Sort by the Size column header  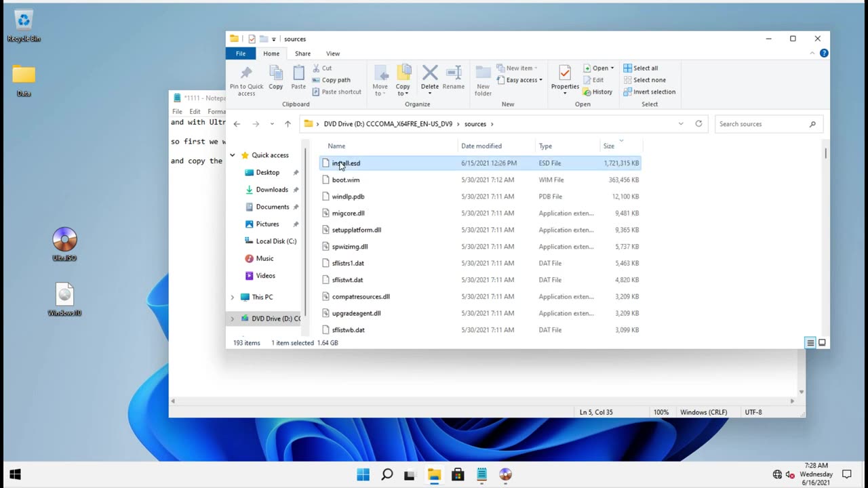(x=620, y=146)
